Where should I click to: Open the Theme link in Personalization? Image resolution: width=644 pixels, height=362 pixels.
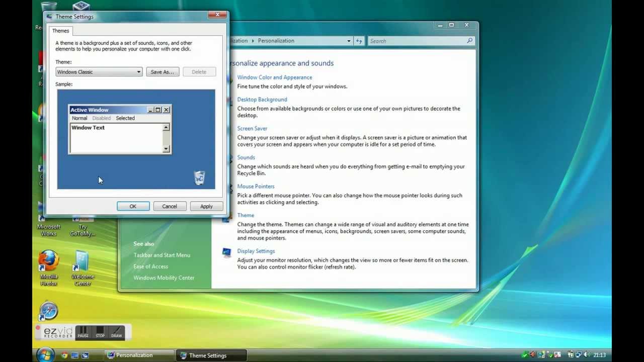pyautogui.click(x=246, y=215)
